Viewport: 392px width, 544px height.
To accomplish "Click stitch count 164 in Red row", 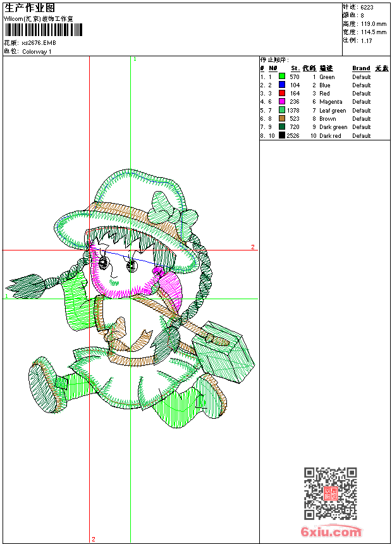I will 295,94.
